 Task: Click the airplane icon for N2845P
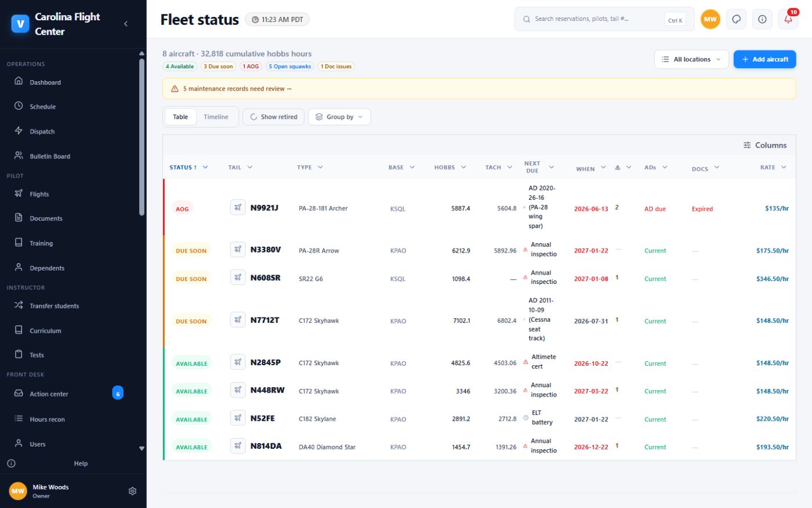(x=238, y=363)
